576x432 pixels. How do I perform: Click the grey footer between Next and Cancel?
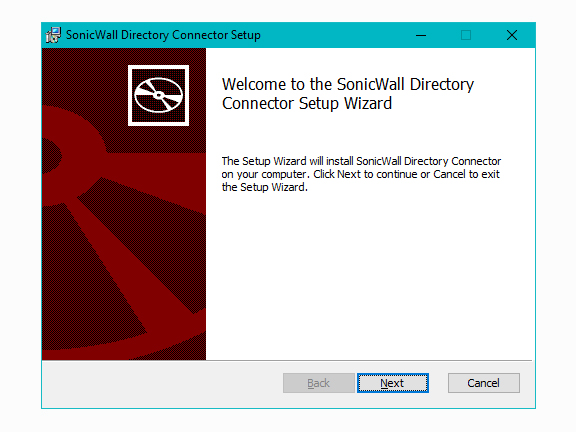coord(438,383)
